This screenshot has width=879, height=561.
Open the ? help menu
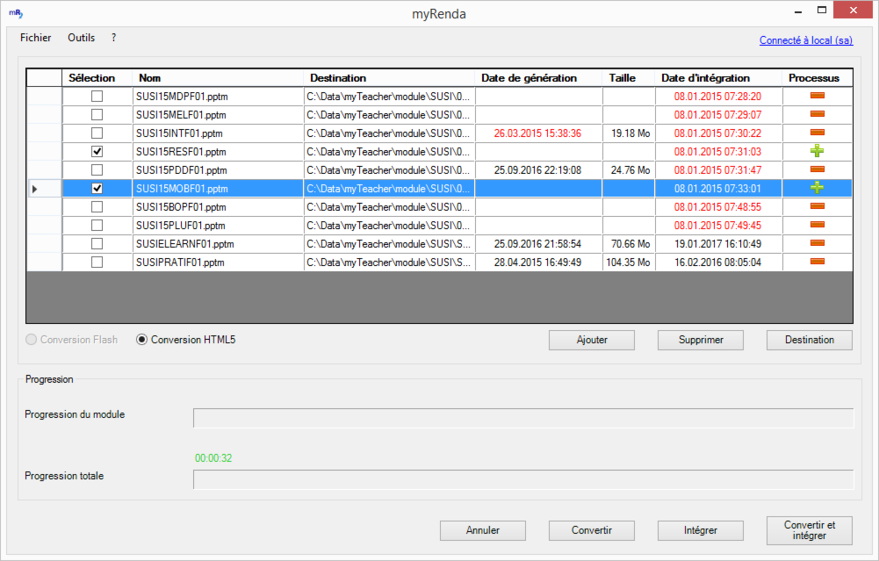click(x=114, y=38)
